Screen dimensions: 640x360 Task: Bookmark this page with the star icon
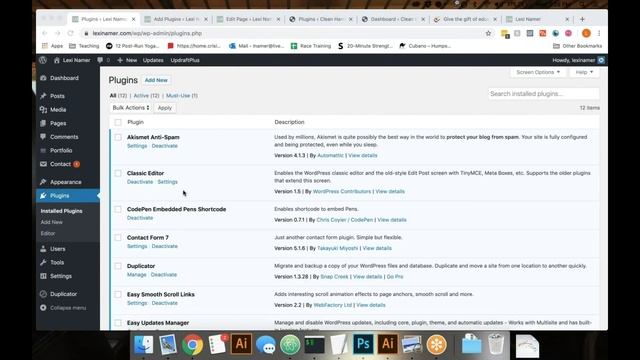coord(488,33)
